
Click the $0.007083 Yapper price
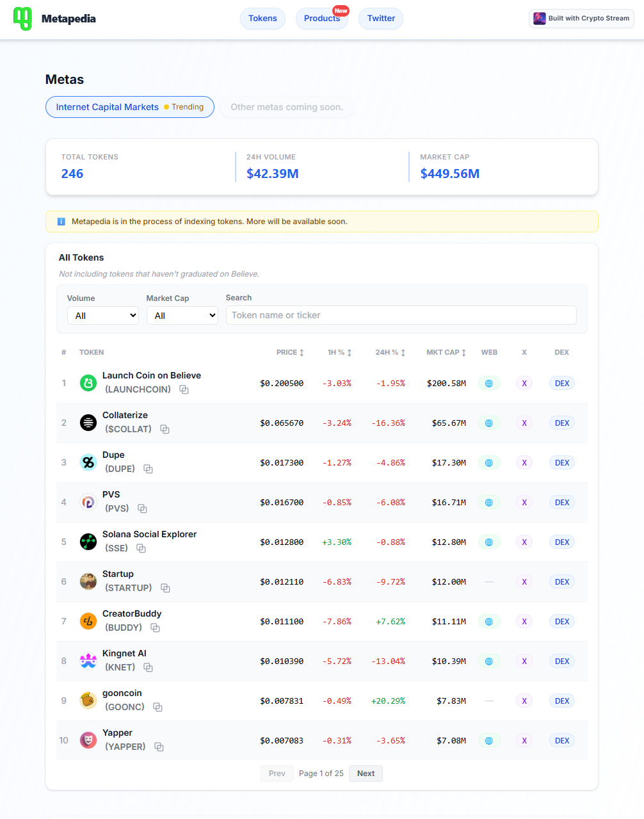click(282, 741)
